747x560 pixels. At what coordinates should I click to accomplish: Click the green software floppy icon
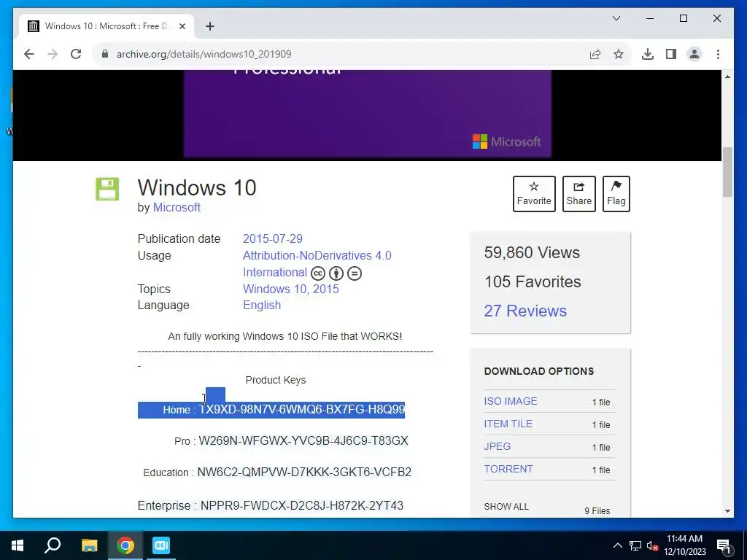[x=107, y=189]
